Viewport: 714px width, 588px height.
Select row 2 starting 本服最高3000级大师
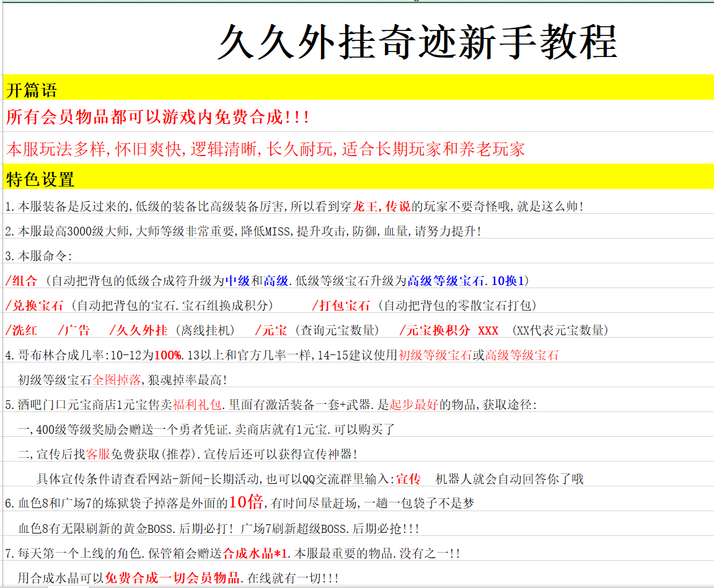(243, 231)
